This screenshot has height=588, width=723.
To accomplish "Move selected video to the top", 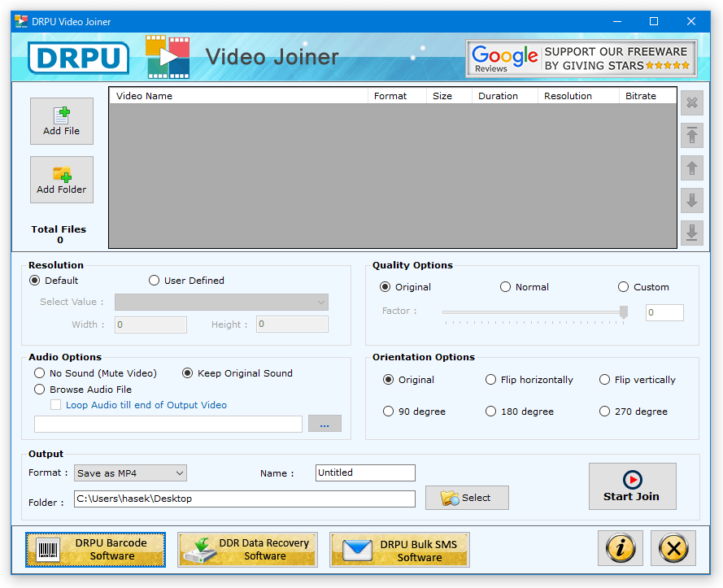I will (691, 135).
